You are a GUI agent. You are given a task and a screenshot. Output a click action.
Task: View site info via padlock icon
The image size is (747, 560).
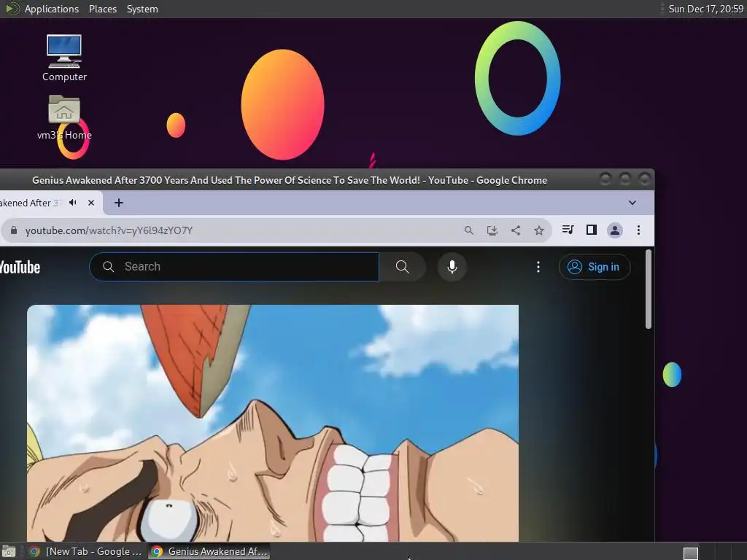[x=14, y=230]
